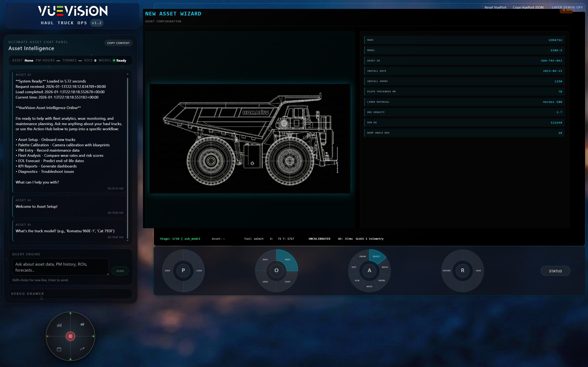Open the Make field dropdown in Asset Wizard

[x=463, y=40]
